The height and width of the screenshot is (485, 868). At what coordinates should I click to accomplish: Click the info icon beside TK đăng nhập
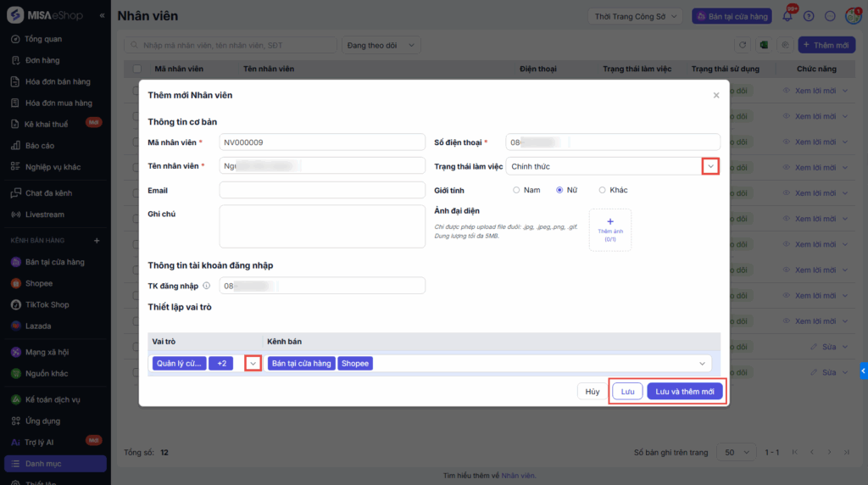click(207, 286)
